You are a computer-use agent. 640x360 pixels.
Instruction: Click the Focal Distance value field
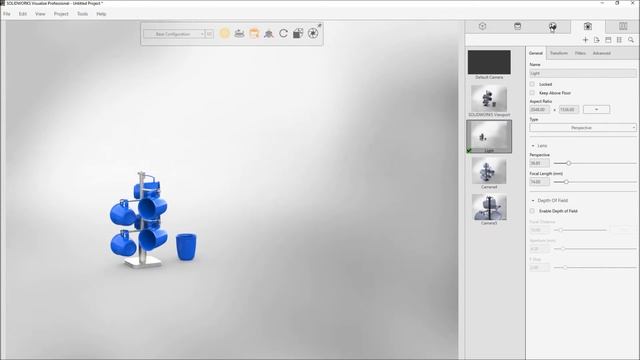point(540,230)
